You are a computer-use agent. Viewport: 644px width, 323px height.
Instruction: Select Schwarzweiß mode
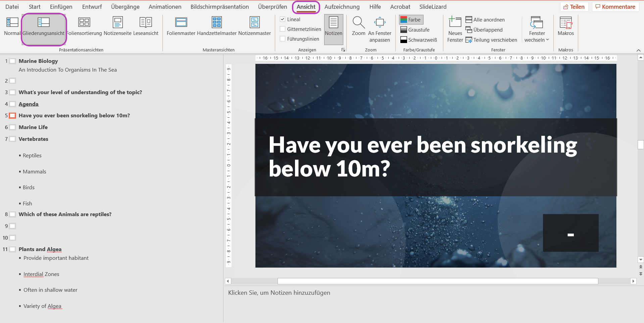pyautogui.click(x=419, y=40)
